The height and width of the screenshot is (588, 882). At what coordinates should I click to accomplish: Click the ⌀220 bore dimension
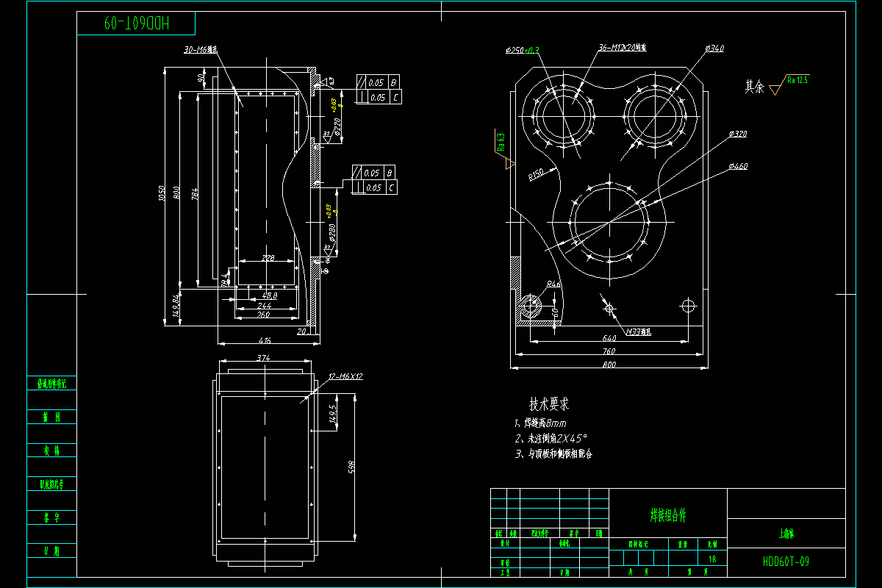coord(337,128)
